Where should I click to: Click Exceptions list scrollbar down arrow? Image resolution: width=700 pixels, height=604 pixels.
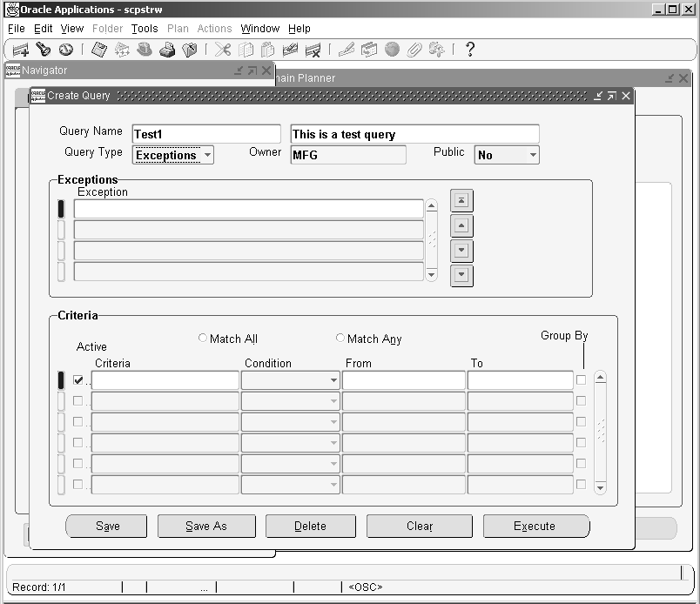point(431,274)
